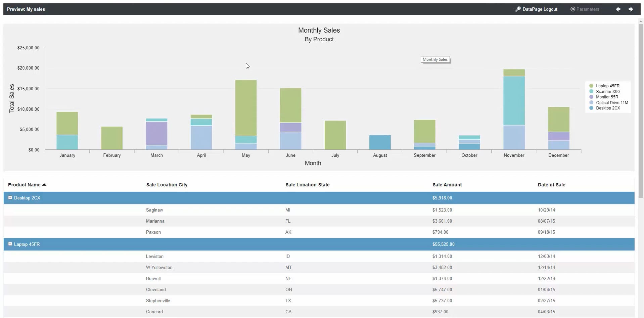Image resolution: width=644 pixels, height=318 pixels.
Task: Toggle Scanner X90 series in legend
Action: 607,92
